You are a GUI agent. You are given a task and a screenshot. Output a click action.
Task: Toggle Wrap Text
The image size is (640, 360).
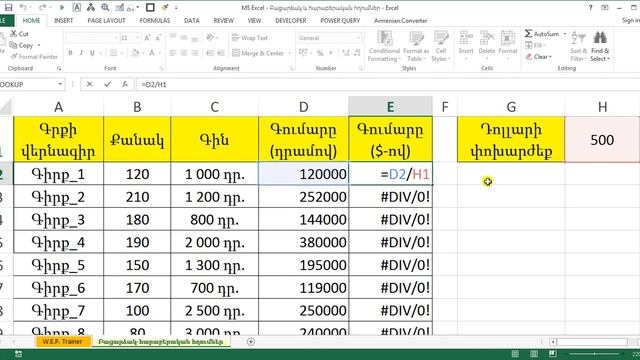[x=250, y=38]
